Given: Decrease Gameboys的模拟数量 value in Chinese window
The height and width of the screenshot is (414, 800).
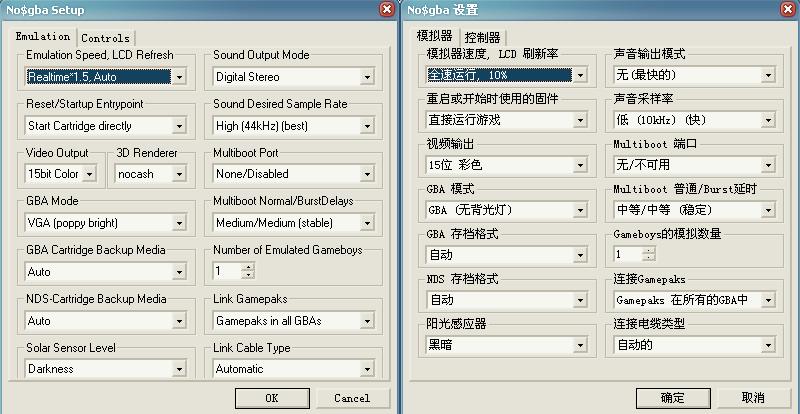Looking at the screenshot, I should coord(649,258).
